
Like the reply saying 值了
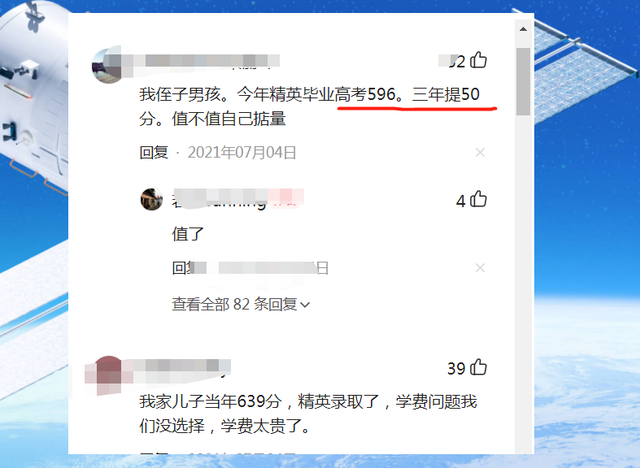click(x=478, y=200)
